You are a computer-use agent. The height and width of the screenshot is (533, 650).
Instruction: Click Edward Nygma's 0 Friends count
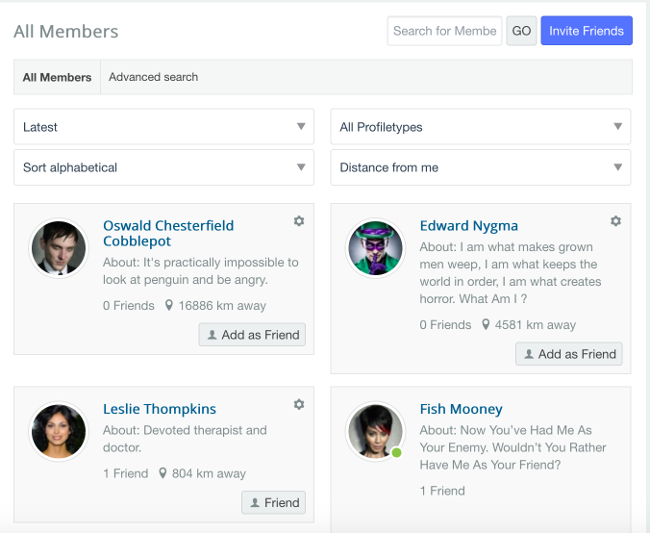click(x=445, y=325)
